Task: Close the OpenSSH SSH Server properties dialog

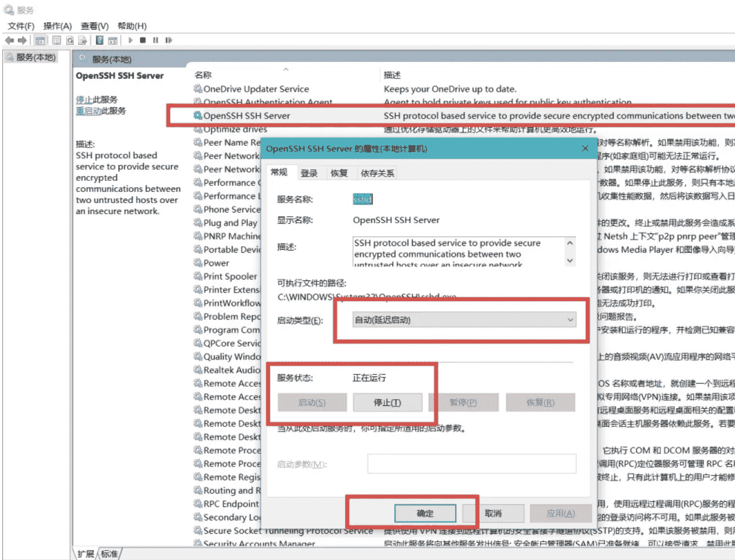Action: pos(585,148)
